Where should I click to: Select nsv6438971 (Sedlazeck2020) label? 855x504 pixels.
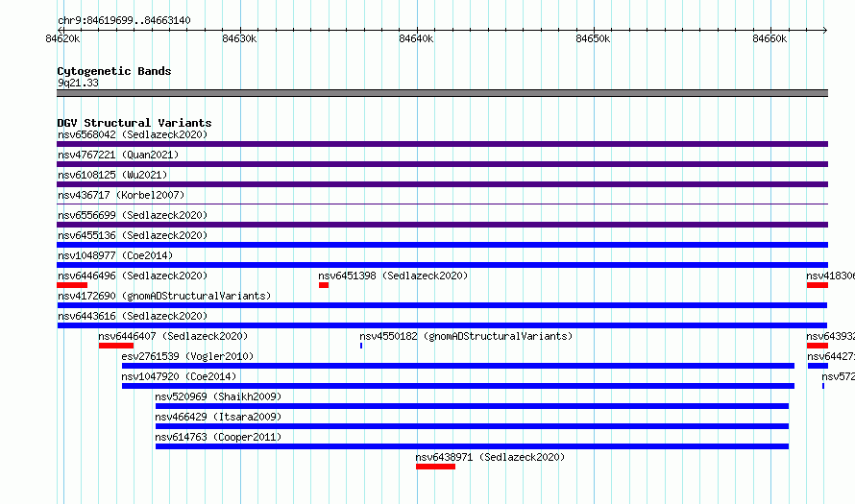[x=490, y=457]
